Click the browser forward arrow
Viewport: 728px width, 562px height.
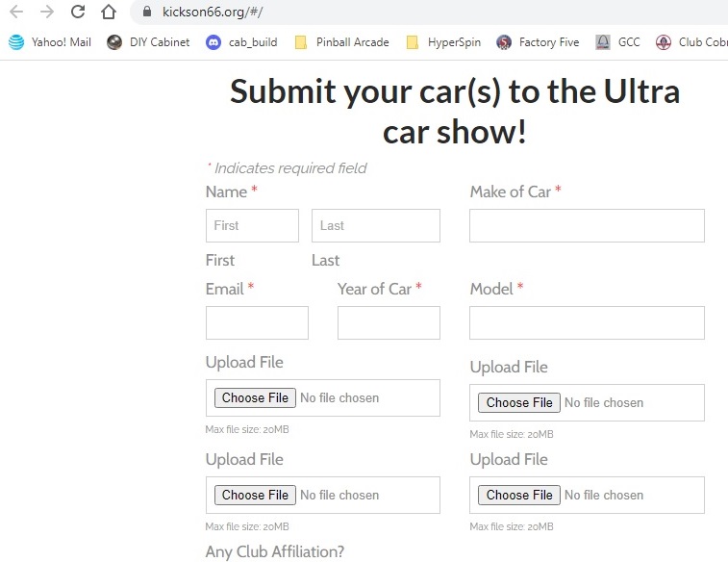click(x=47, y=13)
